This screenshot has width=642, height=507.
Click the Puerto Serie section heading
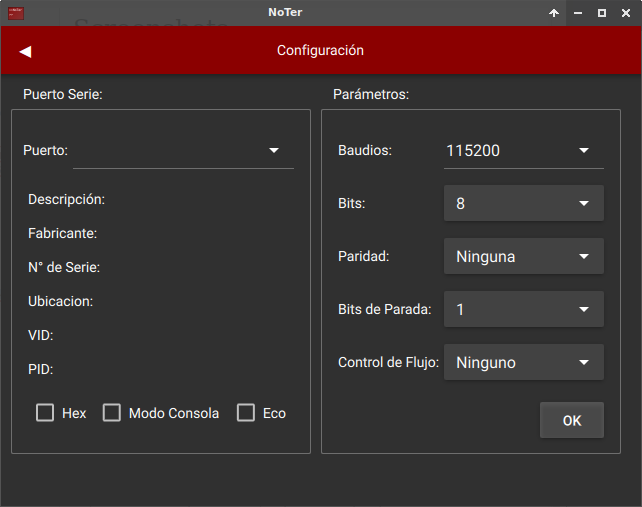point(63,94)
